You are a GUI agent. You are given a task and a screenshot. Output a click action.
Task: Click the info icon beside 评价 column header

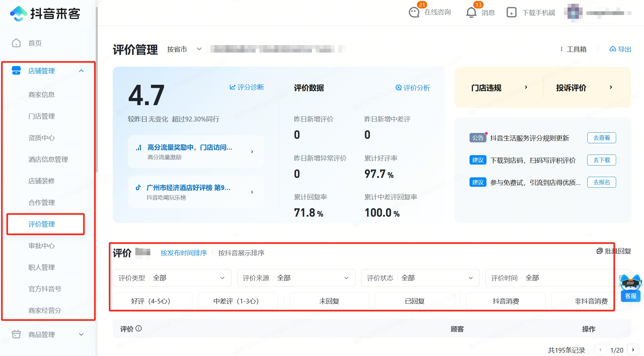click(x=139, y=328)
